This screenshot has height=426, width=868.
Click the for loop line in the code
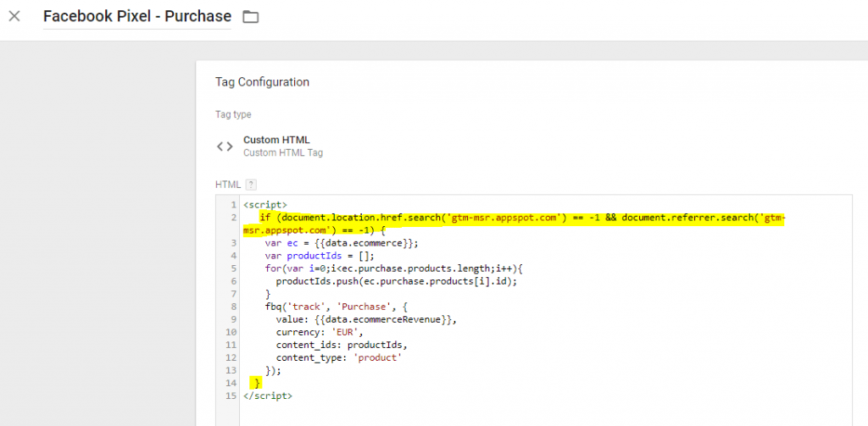click(x=393, y=268)
